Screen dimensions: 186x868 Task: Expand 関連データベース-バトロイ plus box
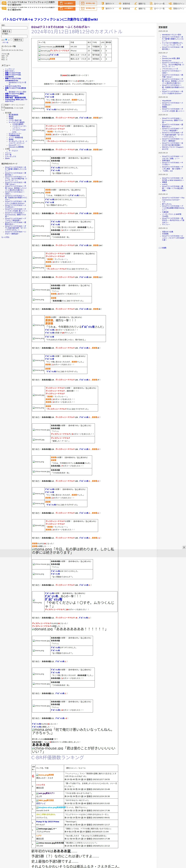(x=3, y=105)
